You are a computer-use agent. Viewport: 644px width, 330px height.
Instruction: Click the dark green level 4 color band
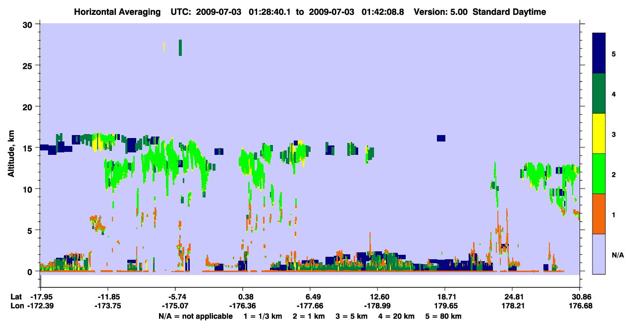(x=599, y=94)
